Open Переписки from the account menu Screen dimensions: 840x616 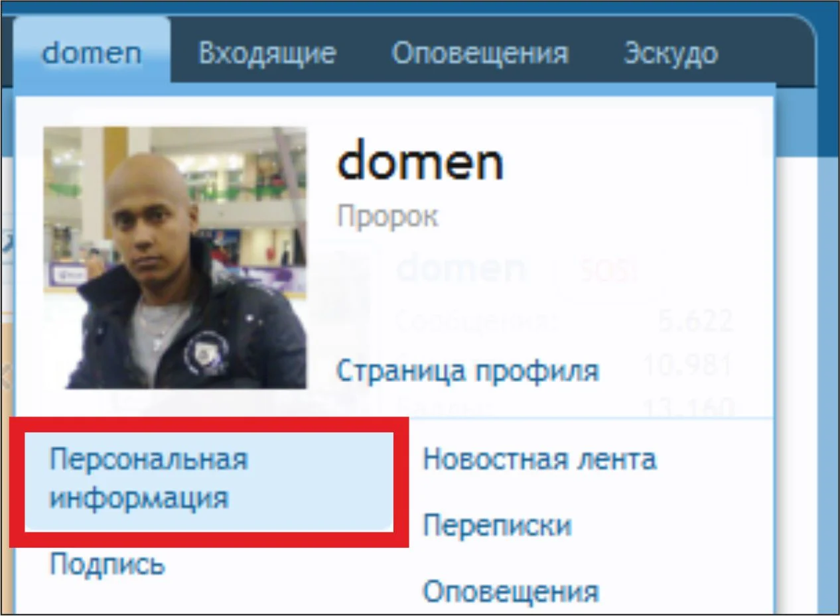coord(497,526)
